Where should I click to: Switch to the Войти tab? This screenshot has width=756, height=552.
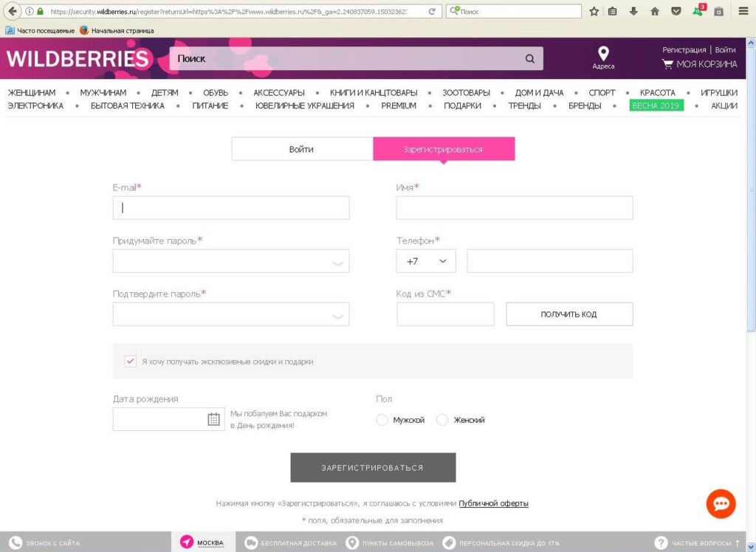[301, 149]
